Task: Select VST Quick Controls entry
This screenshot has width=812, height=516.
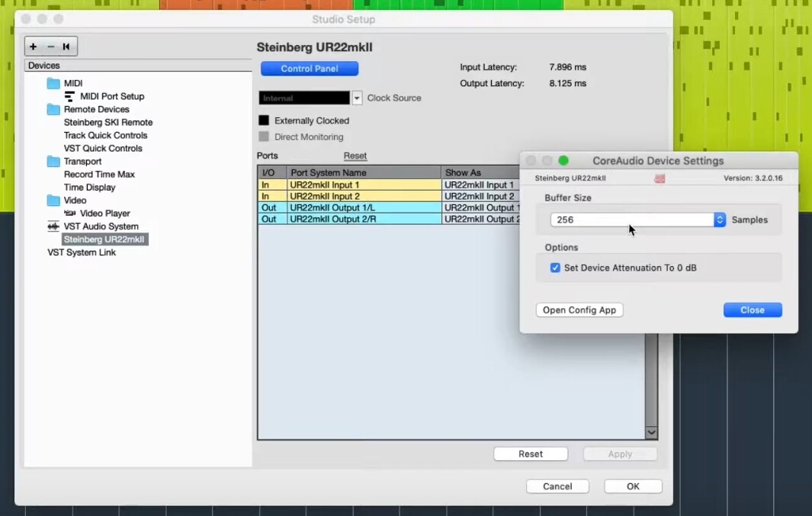Action: click(103, 148)
